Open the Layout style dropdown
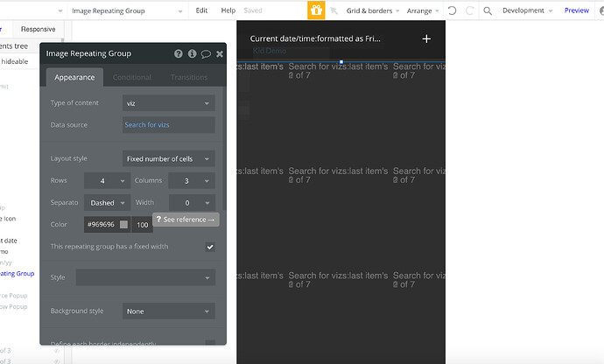604x364 pixels. click(169, 158)
